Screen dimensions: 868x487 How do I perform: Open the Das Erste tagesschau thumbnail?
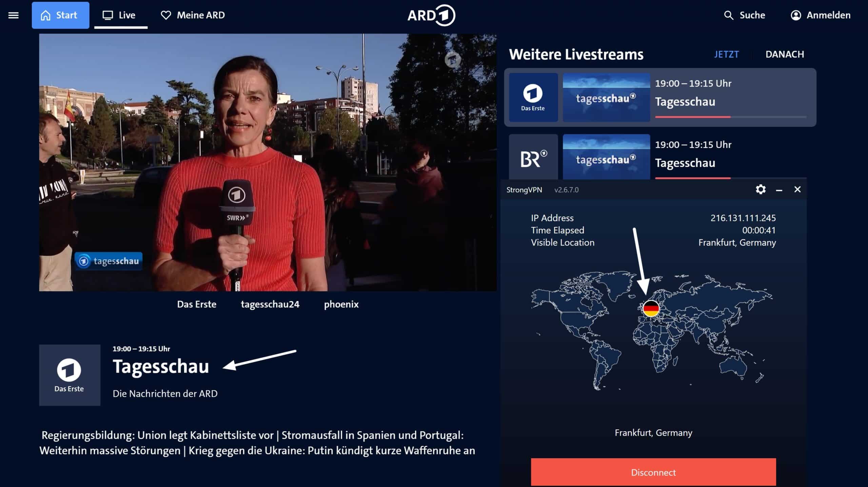pos(606,97)
